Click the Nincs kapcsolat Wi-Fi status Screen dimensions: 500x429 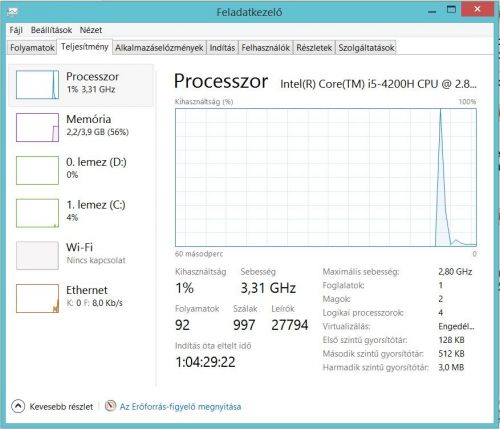[96, 260]
